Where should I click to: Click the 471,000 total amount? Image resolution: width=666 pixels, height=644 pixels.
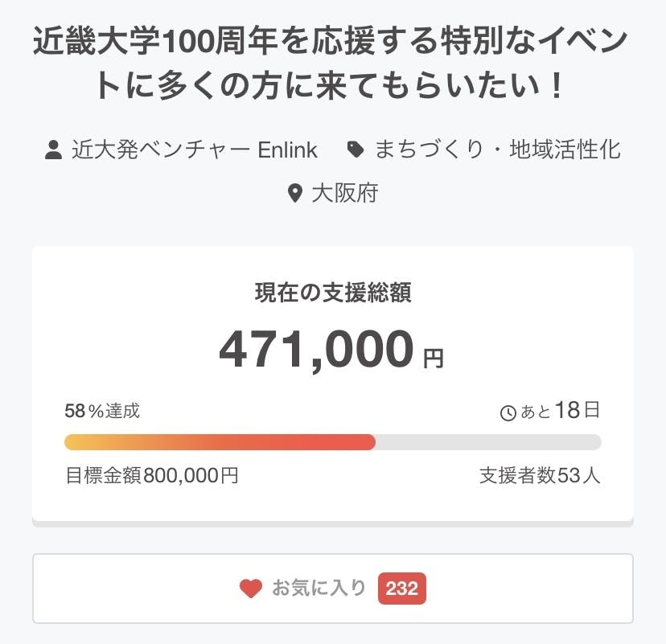[x=316, y=349]
